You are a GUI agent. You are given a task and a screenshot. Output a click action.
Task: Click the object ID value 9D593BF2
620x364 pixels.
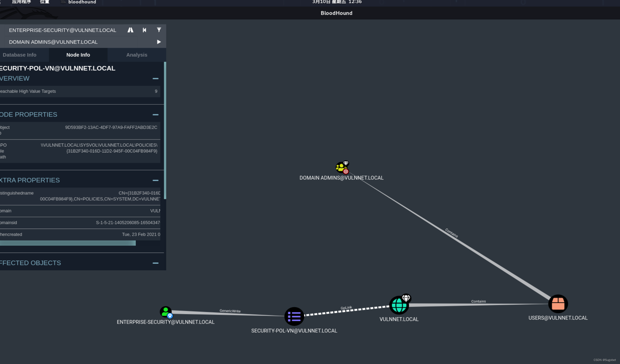point(111,127)
